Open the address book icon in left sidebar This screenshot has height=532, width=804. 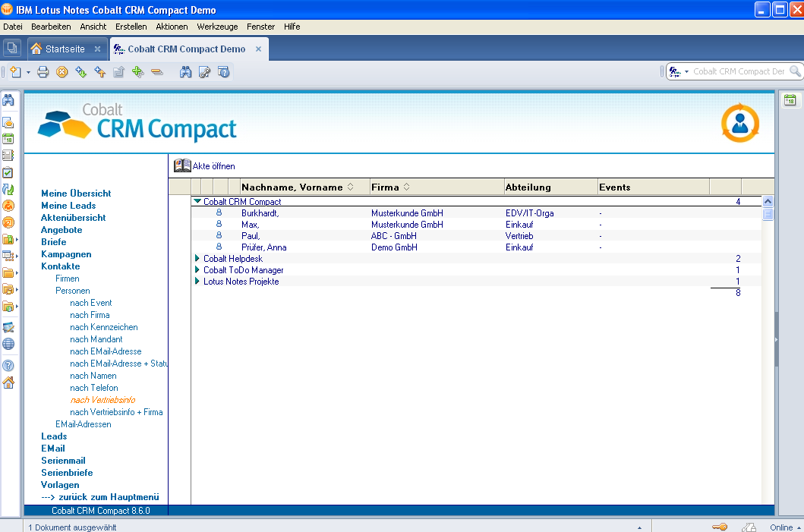point(8,156)
